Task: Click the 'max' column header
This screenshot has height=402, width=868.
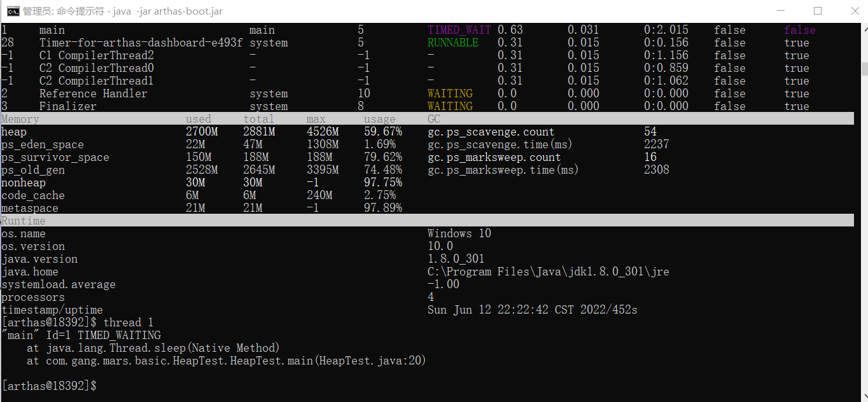Action: [x=316, y=119]
